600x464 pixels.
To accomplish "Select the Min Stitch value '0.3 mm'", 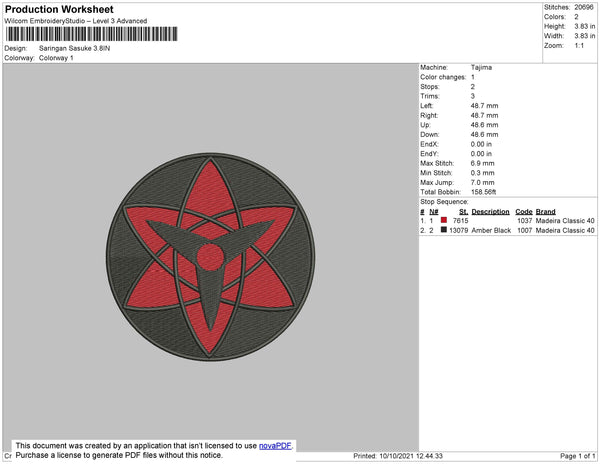I will click(x=483, y=173).
